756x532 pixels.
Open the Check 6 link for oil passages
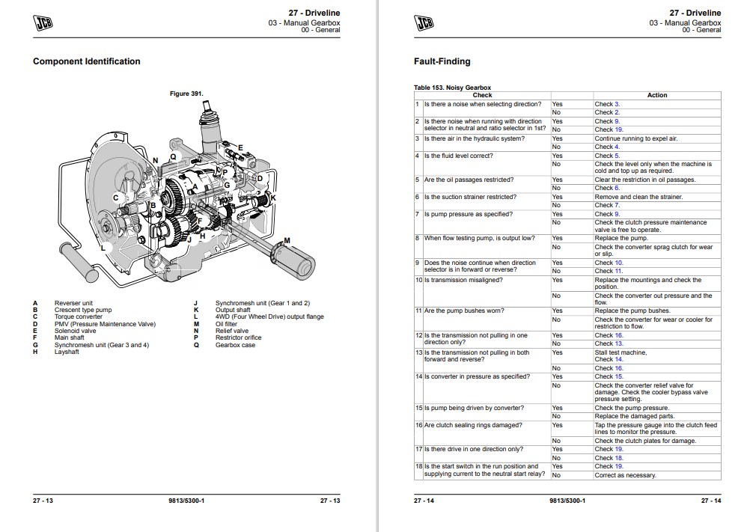pyautogui.click(x=607, y=188)
